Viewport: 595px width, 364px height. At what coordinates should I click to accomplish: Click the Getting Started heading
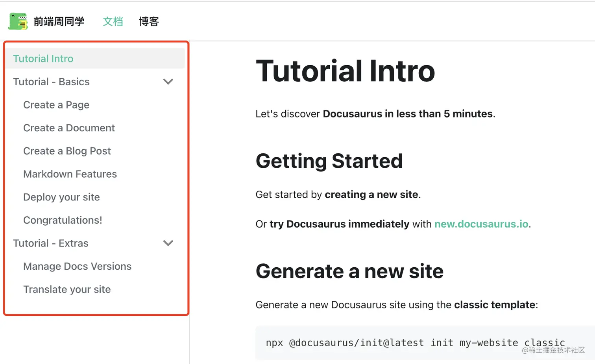coord(329,161)
